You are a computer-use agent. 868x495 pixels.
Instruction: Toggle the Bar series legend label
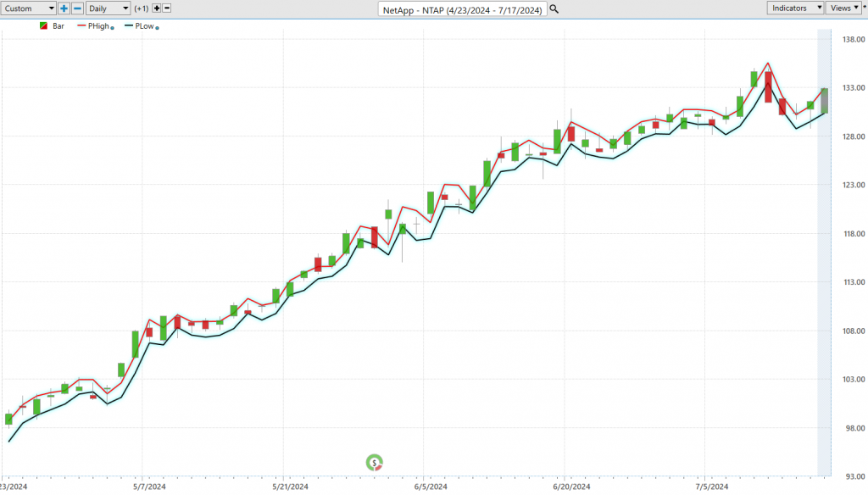coord(58,26)
